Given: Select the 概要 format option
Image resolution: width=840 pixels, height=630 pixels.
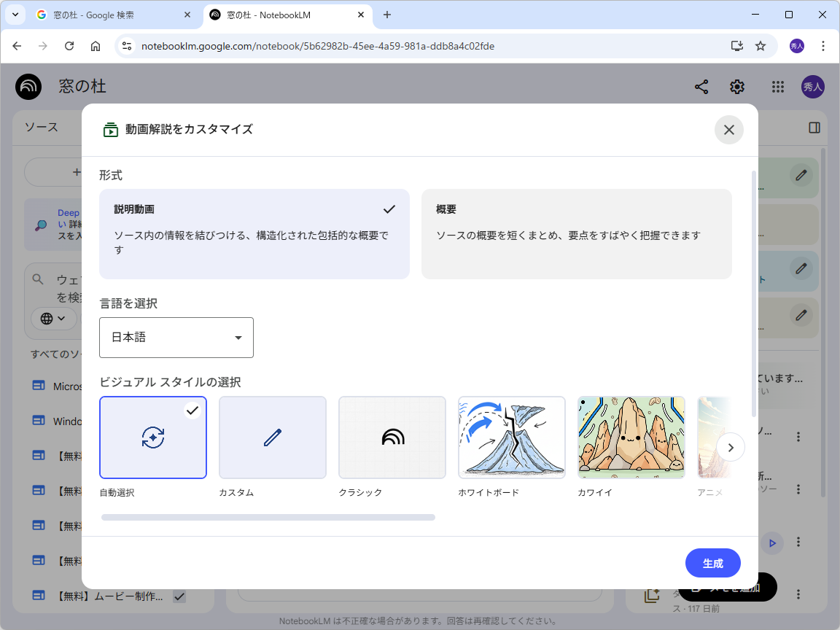Looking at the screenshot, I should (x=576, y=233).
